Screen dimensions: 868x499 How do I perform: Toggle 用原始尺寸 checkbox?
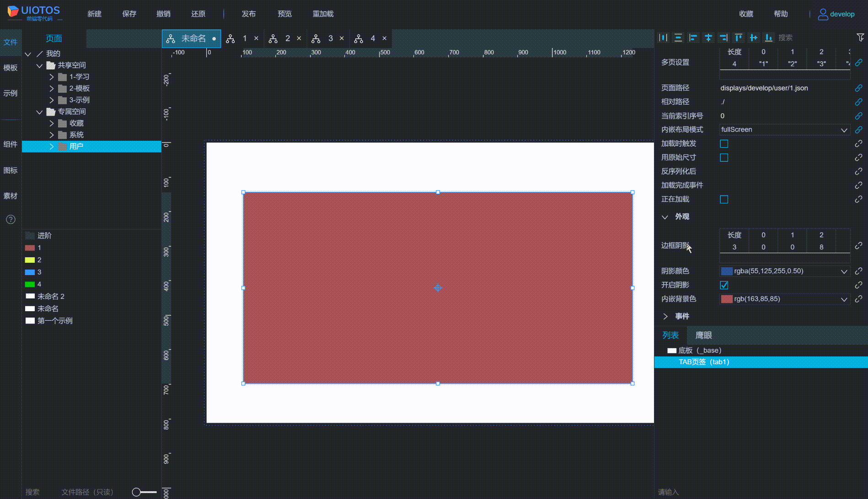(x=724, y=158)
